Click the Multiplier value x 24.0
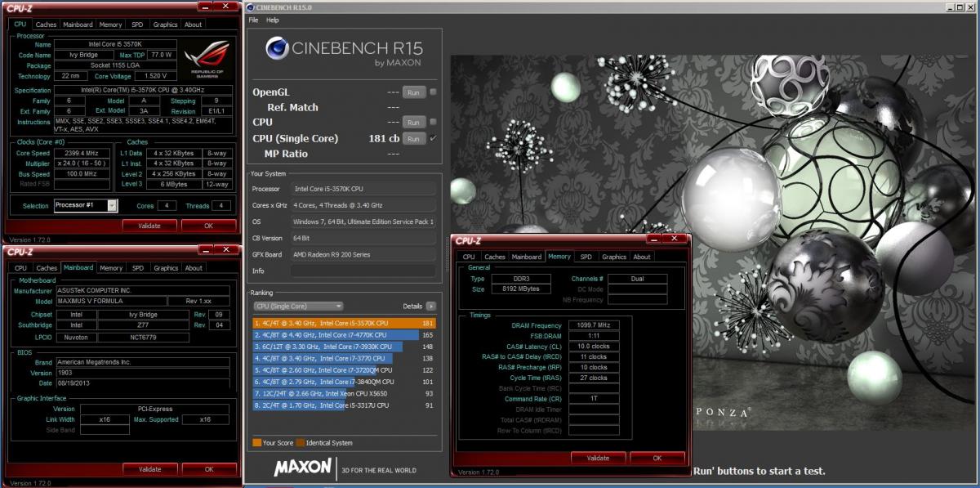This screenshot has height=488, width=980. click(x=80, y=163)
